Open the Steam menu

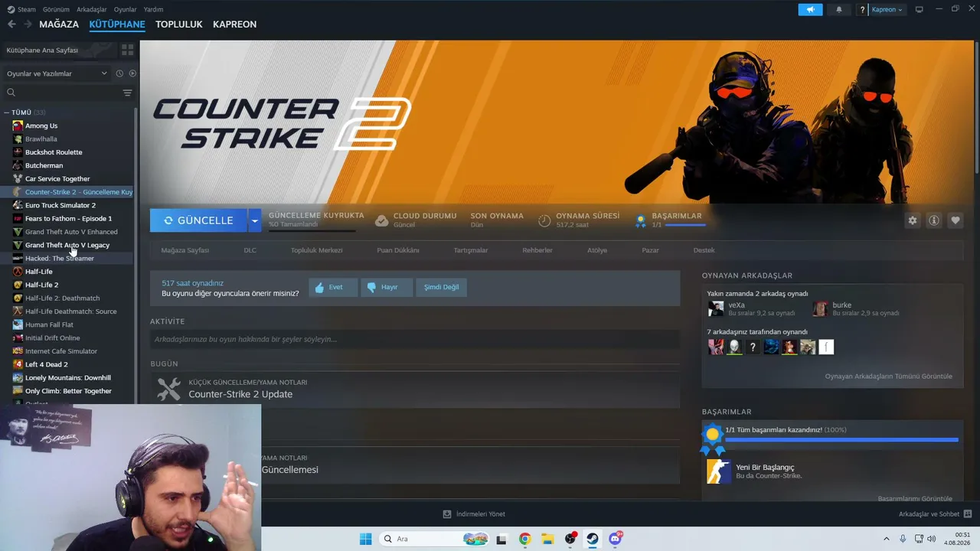(21, 9)
